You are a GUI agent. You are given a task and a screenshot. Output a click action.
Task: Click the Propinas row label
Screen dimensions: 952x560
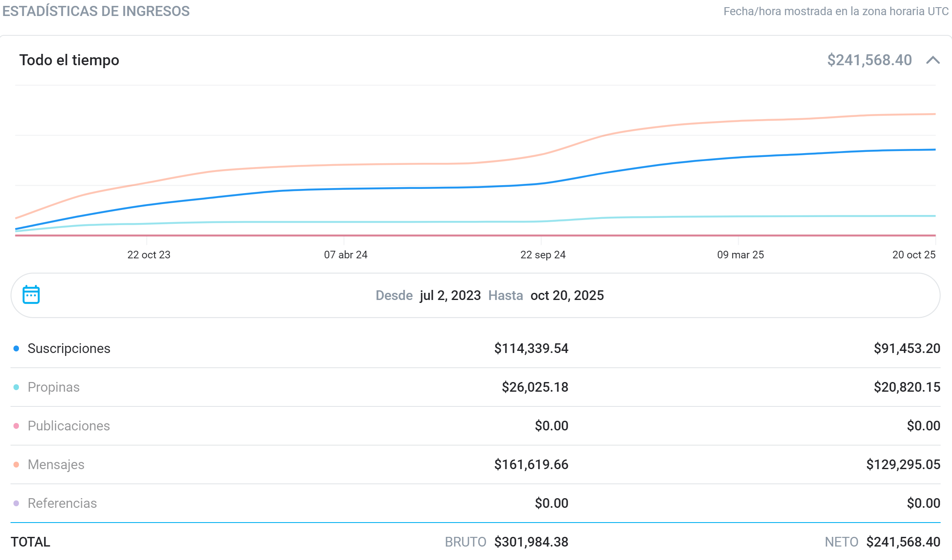(x=53, y=387)
